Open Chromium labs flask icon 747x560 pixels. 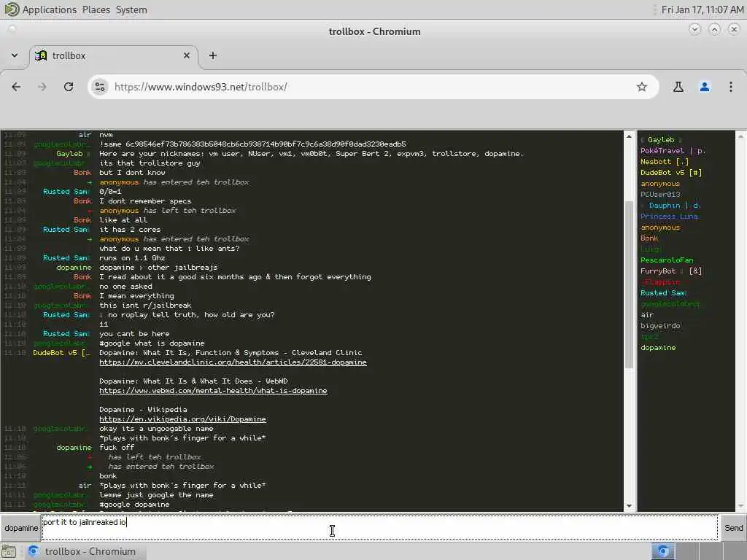[x=678, y=87]
